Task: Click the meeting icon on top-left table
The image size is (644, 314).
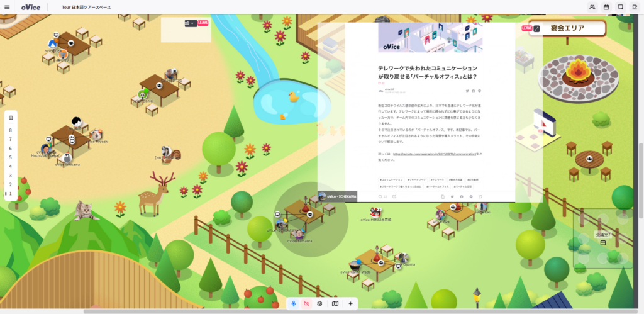Action: pos(71,43)
